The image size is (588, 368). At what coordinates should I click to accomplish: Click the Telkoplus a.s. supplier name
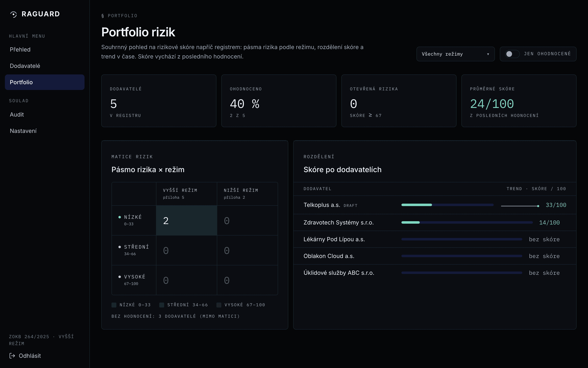point(322,205)
